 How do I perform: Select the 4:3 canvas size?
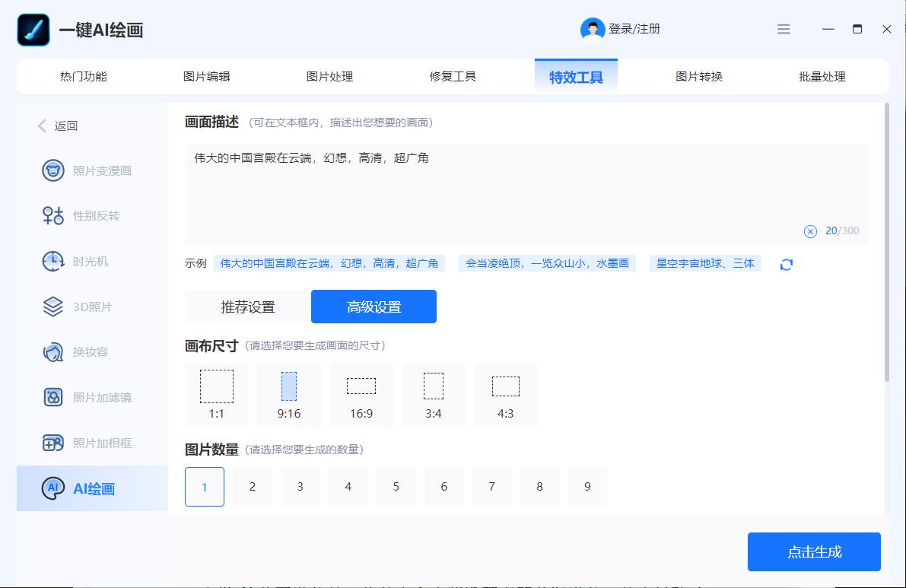coord(506,396)
